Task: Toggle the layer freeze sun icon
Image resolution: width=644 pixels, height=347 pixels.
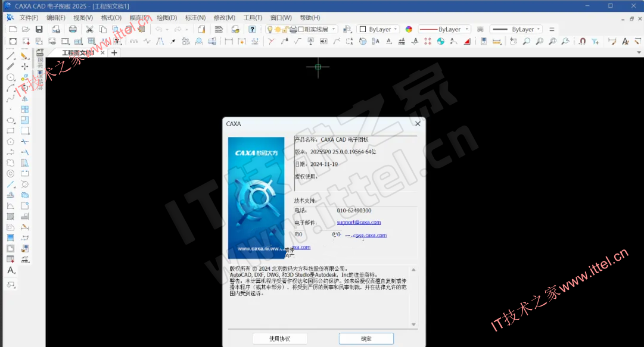Action: pyautogui.click(x=278, y=29)
